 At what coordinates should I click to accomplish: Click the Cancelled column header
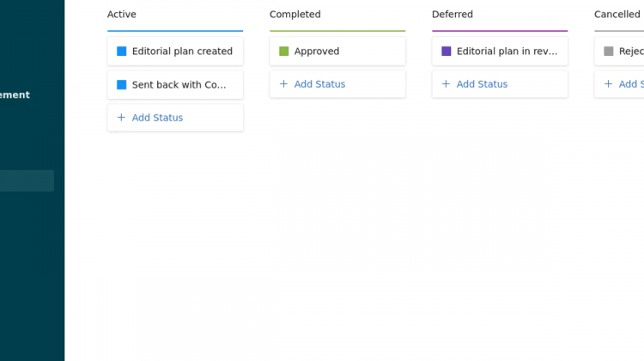tap(617, 15)
